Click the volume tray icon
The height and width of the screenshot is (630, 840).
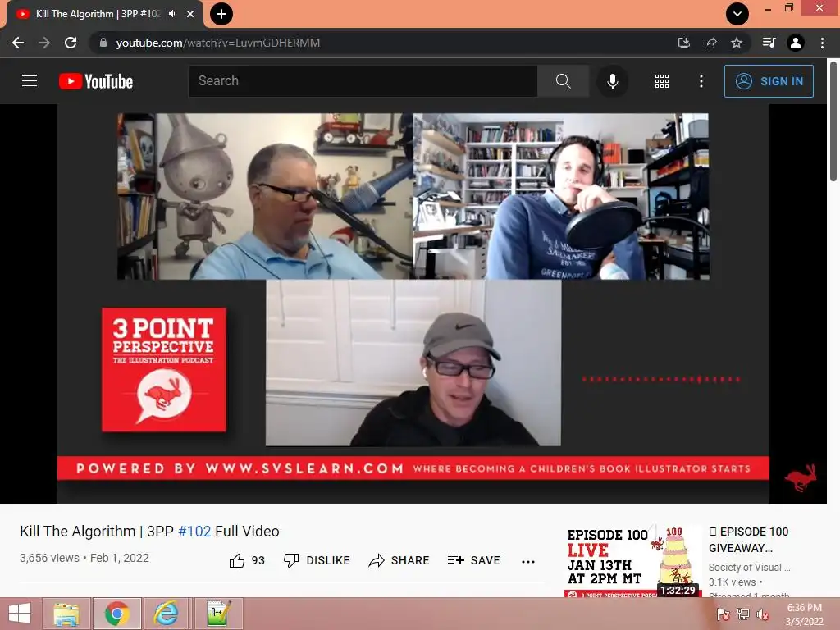tap(762, 614)
